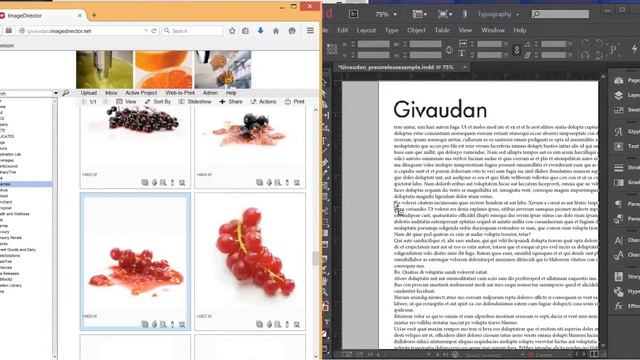Open the Story panel icon in InDesign
The width and height of the screenshot is (640, 360).
click(x=619, y=276)
